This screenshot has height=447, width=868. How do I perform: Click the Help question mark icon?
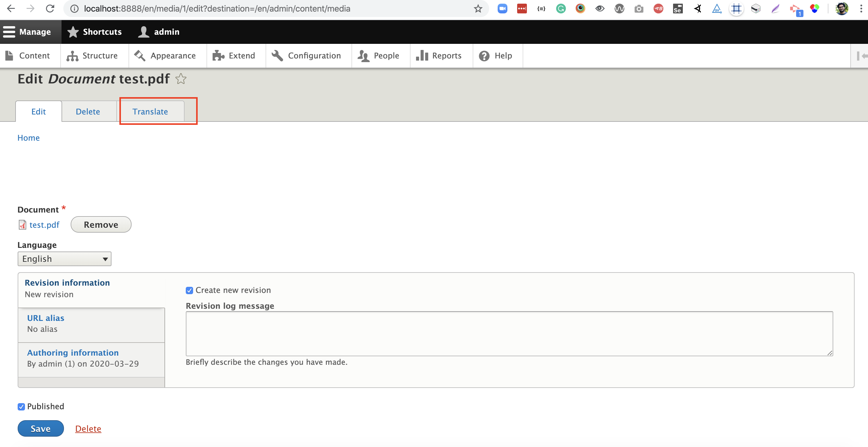tap(484, 56)
